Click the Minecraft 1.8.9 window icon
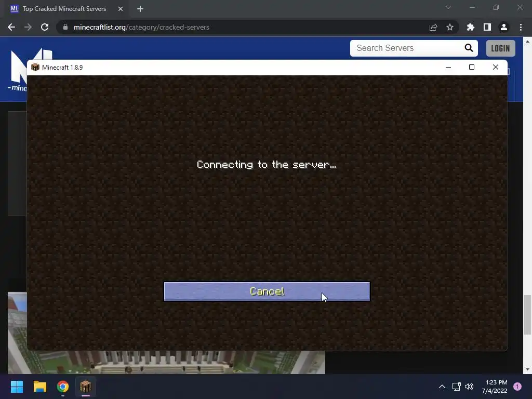Screen dimensions: 532x399 [35, 67]
